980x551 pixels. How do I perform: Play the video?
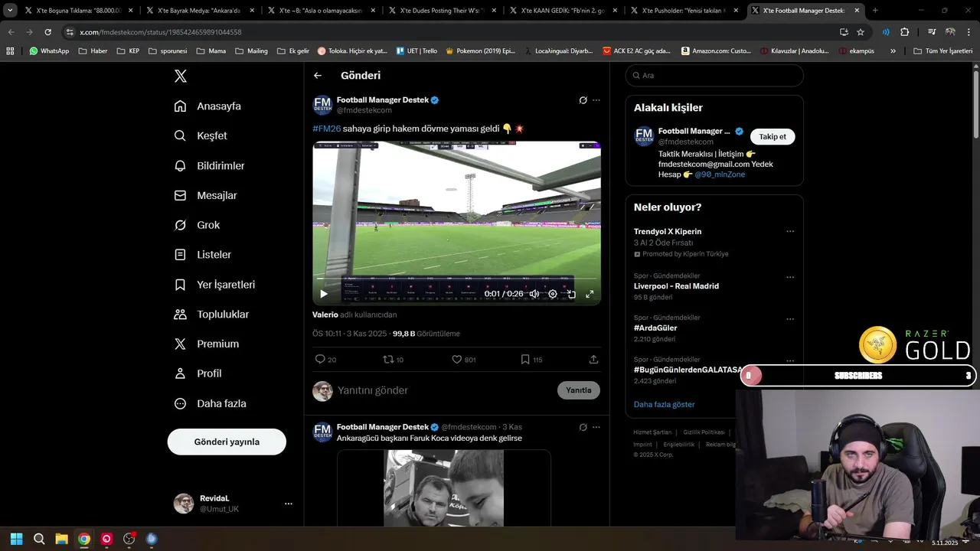pyautogui.click(x=324, y=294)
